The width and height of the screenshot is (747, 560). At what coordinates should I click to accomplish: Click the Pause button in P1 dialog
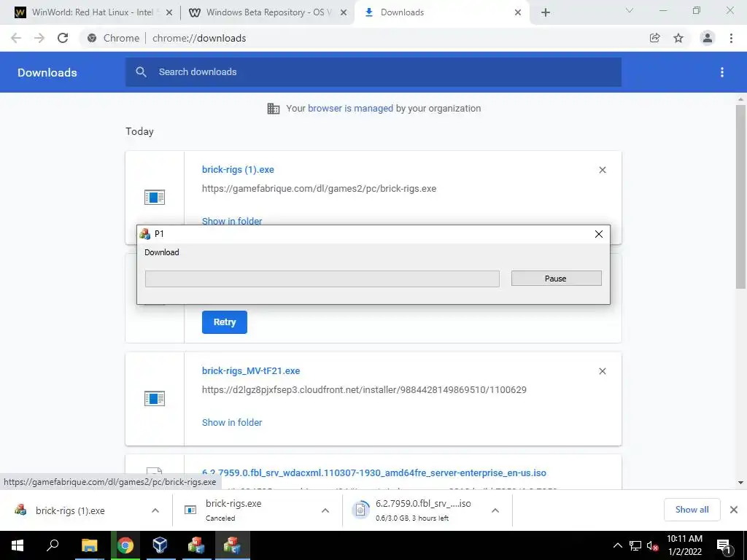(x=556, y=279)
